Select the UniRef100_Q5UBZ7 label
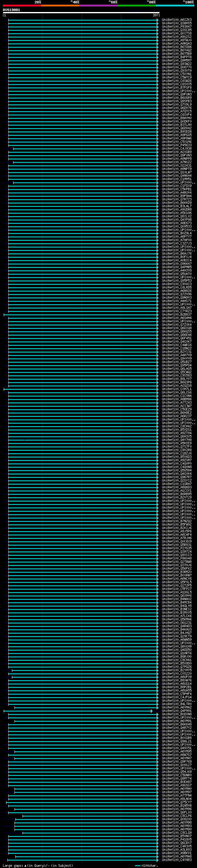The image size is (197, 868). coord(177,362)
